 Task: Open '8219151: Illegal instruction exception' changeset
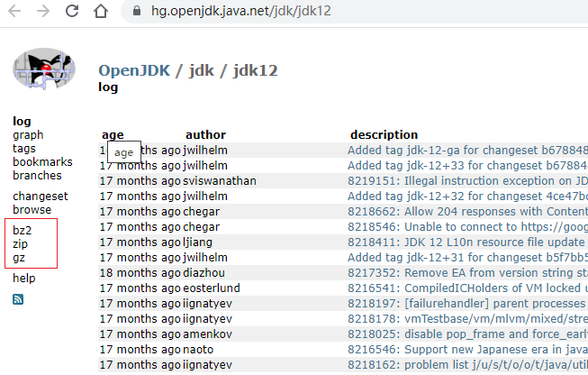[467, 181]
